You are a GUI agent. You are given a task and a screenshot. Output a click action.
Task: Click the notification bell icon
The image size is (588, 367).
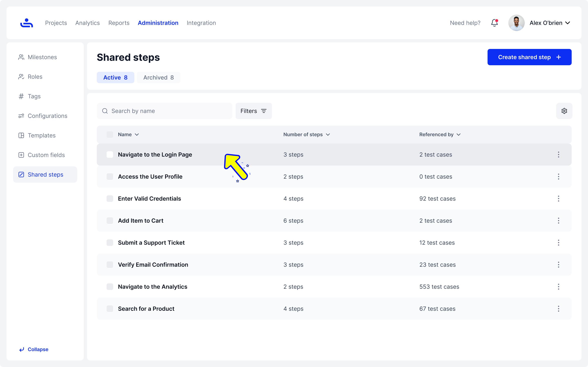494,23
